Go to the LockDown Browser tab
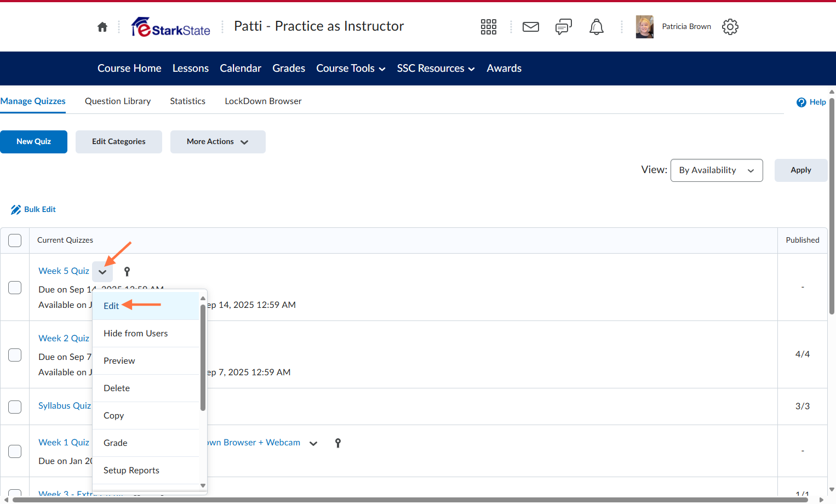836x504 pixels. pyautogui.click(x=264, y=101)
